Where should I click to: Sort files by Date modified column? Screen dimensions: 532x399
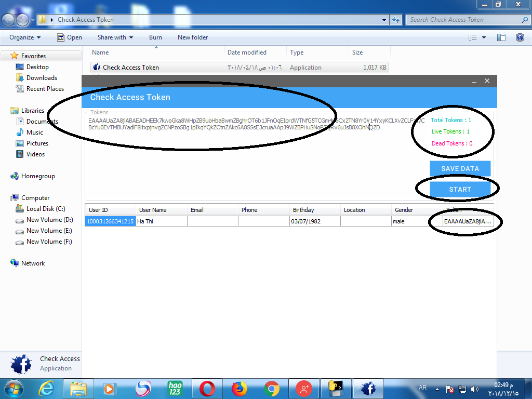pos(255,52)
